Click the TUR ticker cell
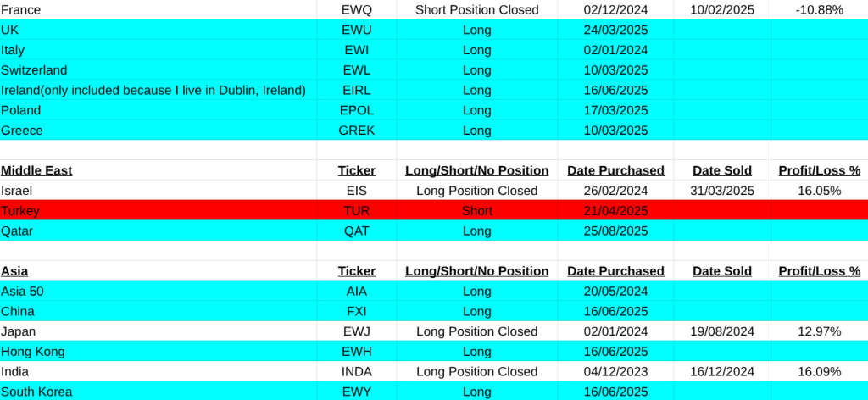This screenshot has width=868, height=400. tap(356, 210)
